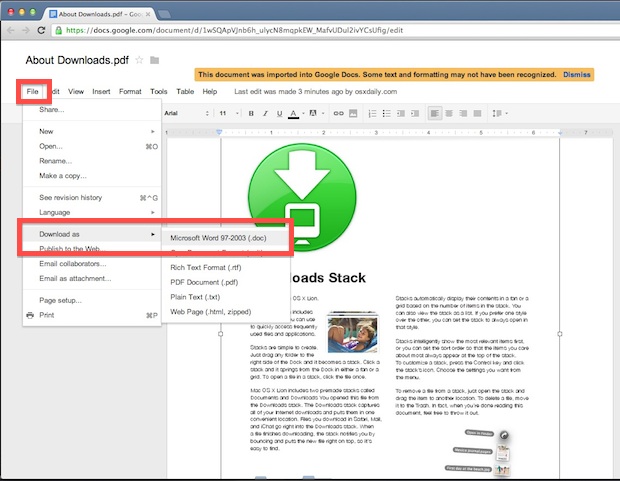The height and width of the screenshot is (481, 620).
Task: Insert an image with the image icon
Action: pos(353,114)
